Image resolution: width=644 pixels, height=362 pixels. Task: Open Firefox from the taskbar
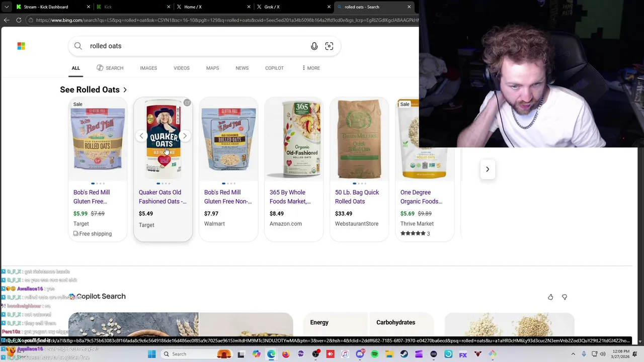point(286,354)
